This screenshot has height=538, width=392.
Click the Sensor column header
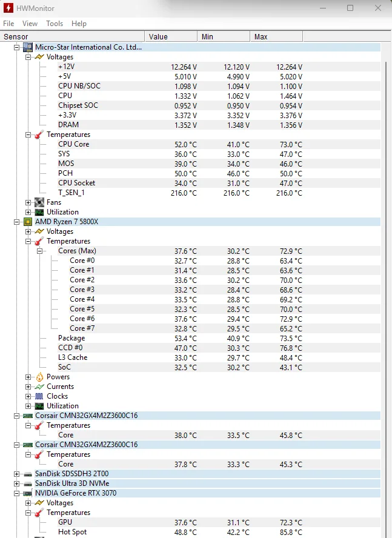[16, 37]
